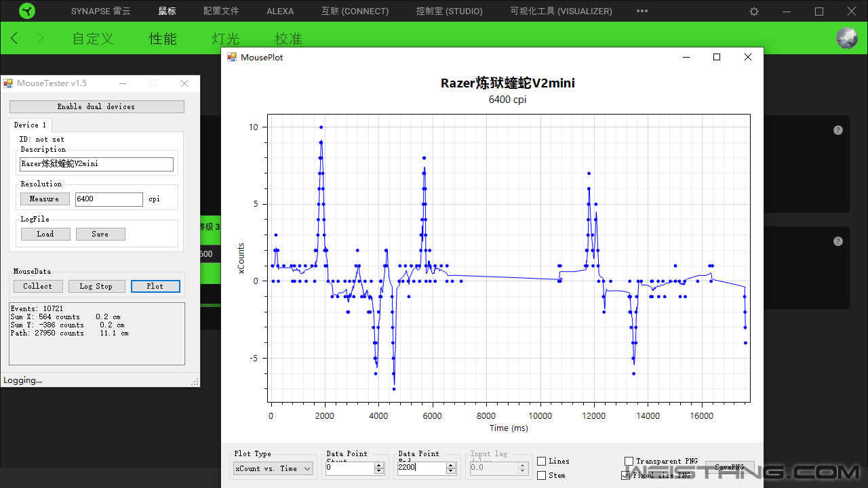The image size is (868, 488).
Task: Click the Time (ms) axis label
Action: (x=509, y=428)
